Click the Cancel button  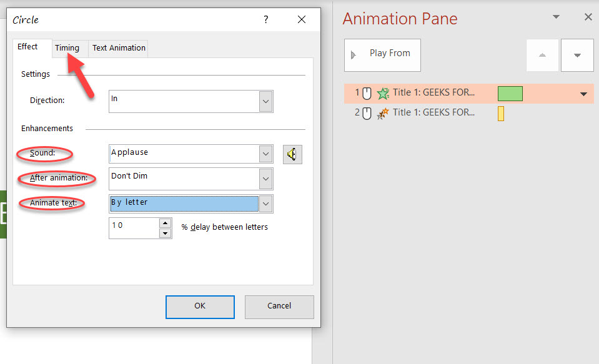279,306
